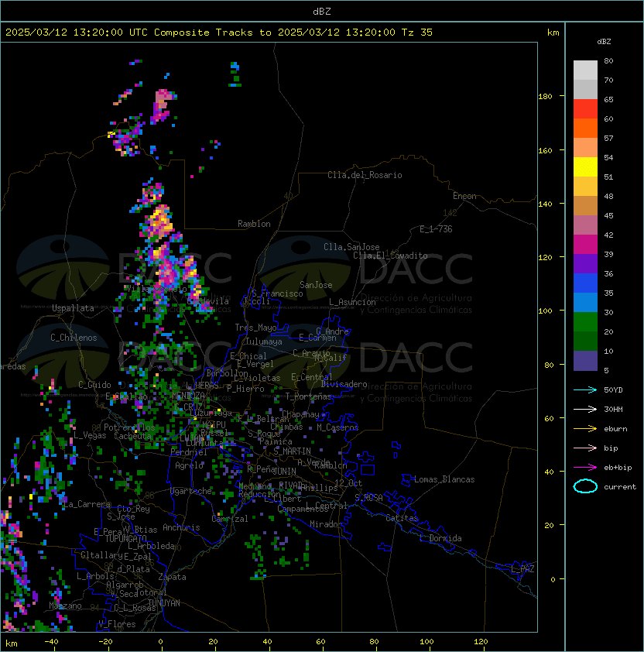Click the 'TUNUYAN' map label
This screenshot has height=652, width=644.
[x=163, y=603]
